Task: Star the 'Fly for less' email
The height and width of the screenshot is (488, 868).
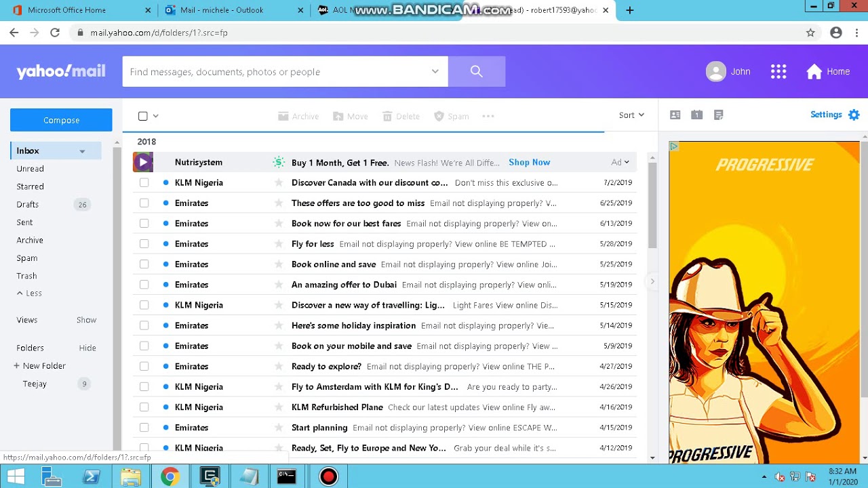Action: [278, 243]
